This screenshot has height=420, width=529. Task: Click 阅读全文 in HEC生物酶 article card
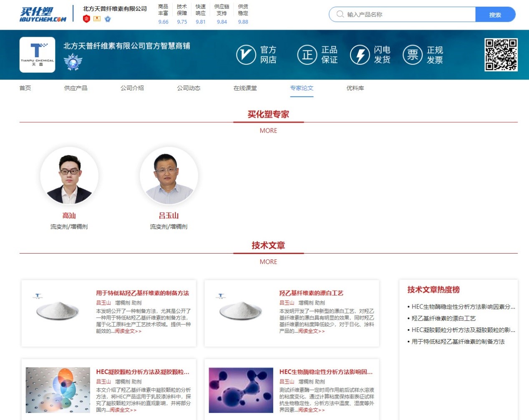(x=311, y=410)
